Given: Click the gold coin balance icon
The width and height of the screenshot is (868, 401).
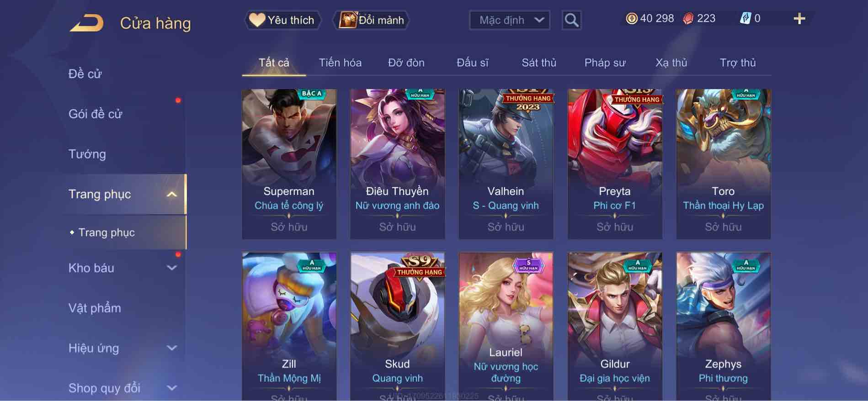Looking at the screenshot, I should (x=631, y=19).
